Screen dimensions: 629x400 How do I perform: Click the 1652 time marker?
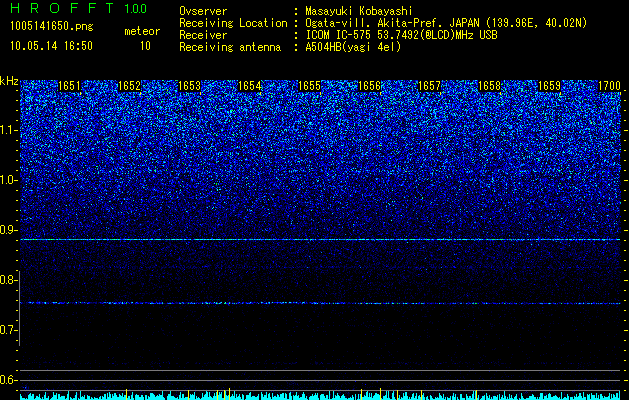coord(129,86)
